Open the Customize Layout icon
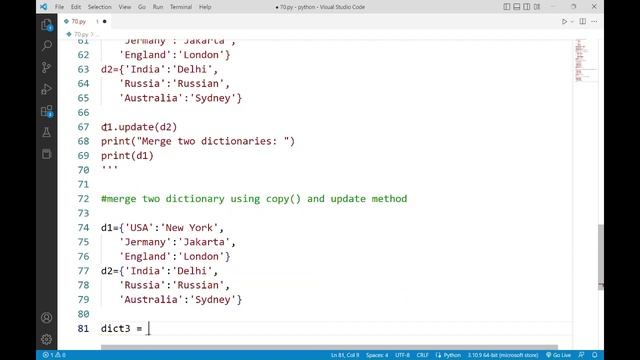640x360 pixels. 537,7
